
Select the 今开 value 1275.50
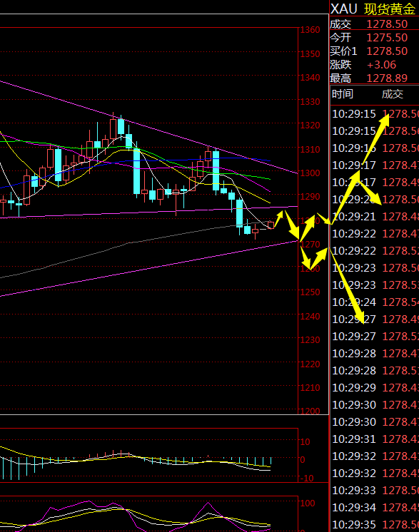click(x=387, y=38)
